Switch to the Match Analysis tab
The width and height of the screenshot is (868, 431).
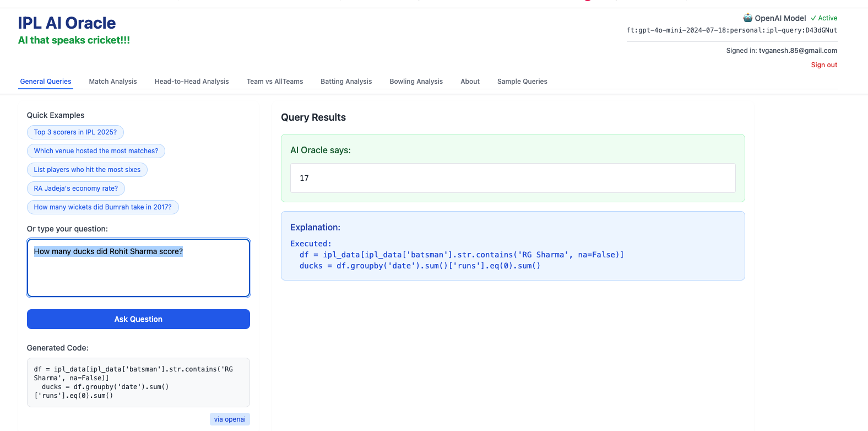(x=113, y=82)
